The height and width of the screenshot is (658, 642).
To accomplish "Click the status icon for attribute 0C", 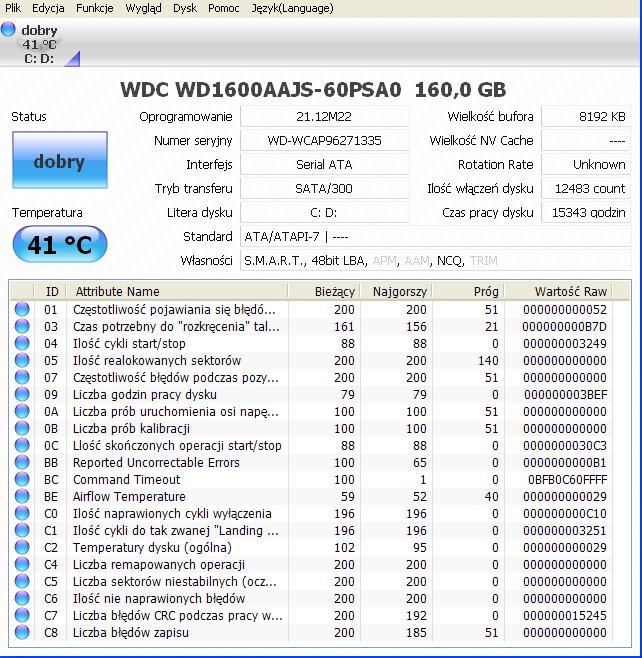I will point(22,445).
